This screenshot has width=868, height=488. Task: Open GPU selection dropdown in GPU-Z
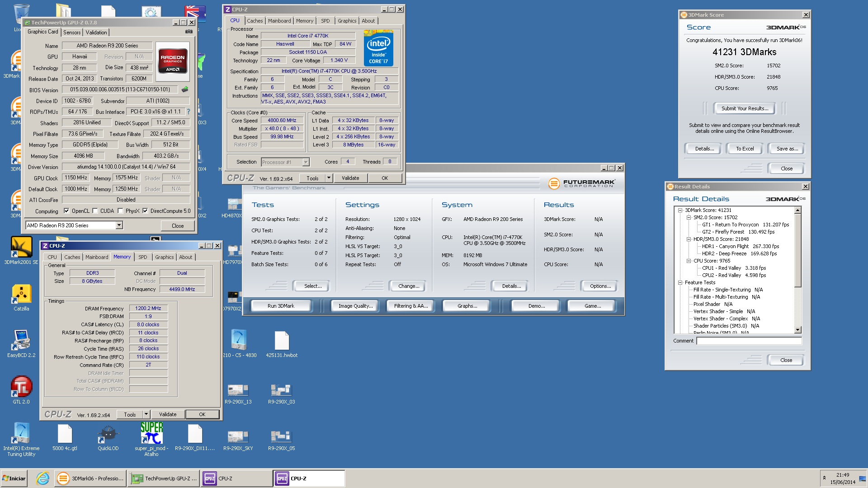pyautogui.click(x=119, y=225)
